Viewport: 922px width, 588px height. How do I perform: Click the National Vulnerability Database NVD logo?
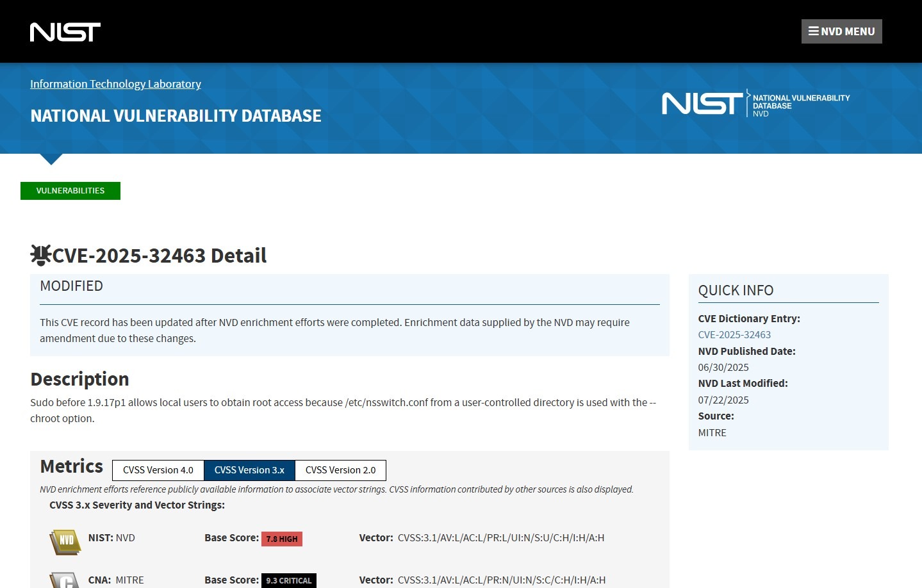[755, 104]
